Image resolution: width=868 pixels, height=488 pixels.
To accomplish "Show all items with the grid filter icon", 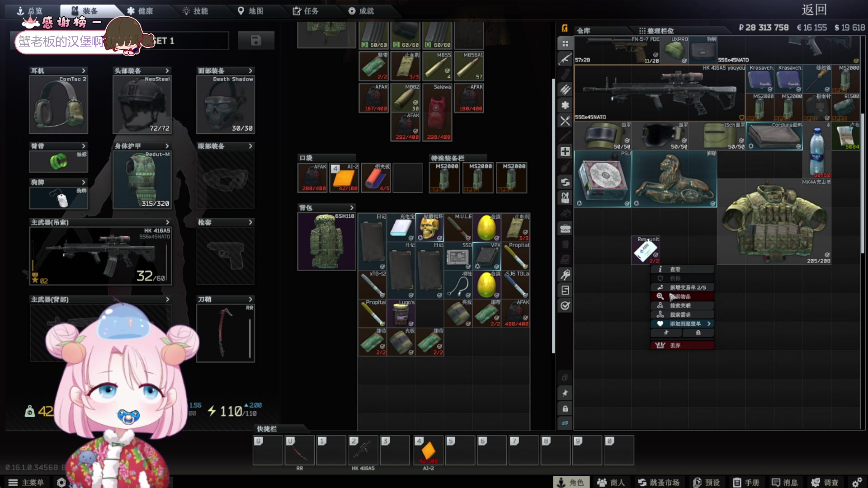I will click(x=565, y=43).
